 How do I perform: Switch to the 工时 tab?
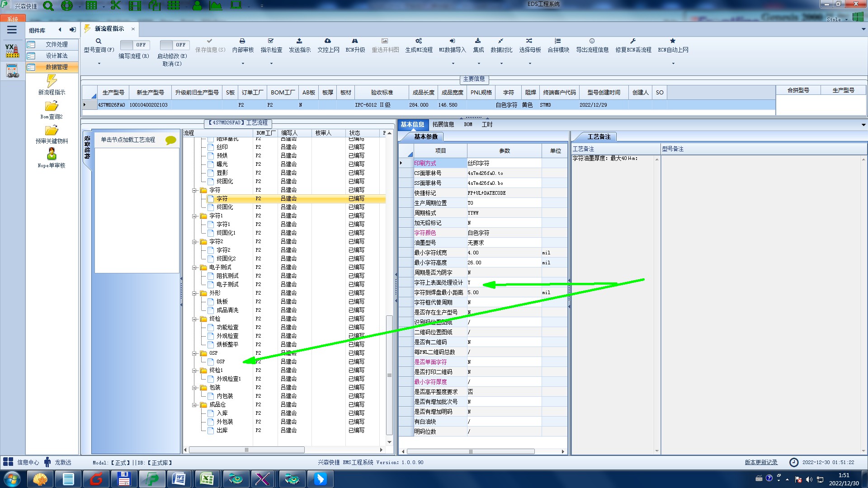click(487, 124)
